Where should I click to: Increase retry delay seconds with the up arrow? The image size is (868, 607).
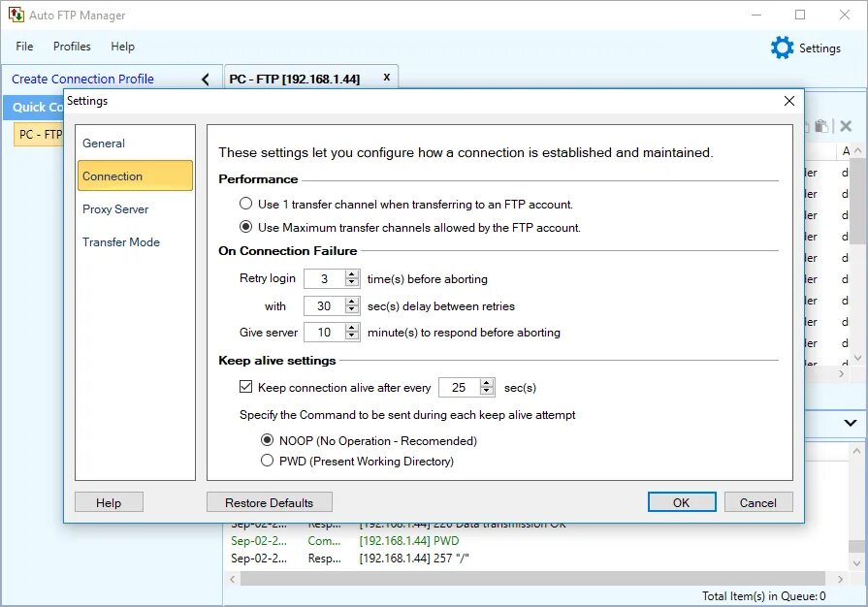[352, 302]
